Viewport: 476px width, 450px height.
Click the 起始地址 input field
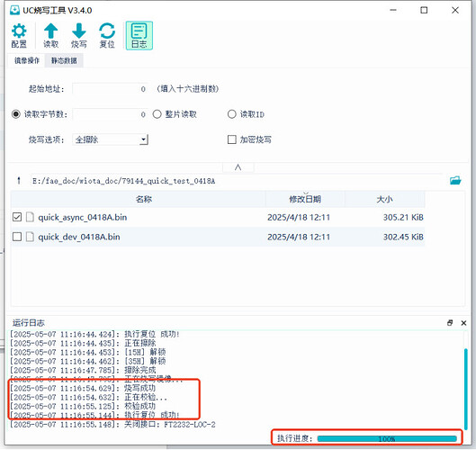(x=110, y=89)
